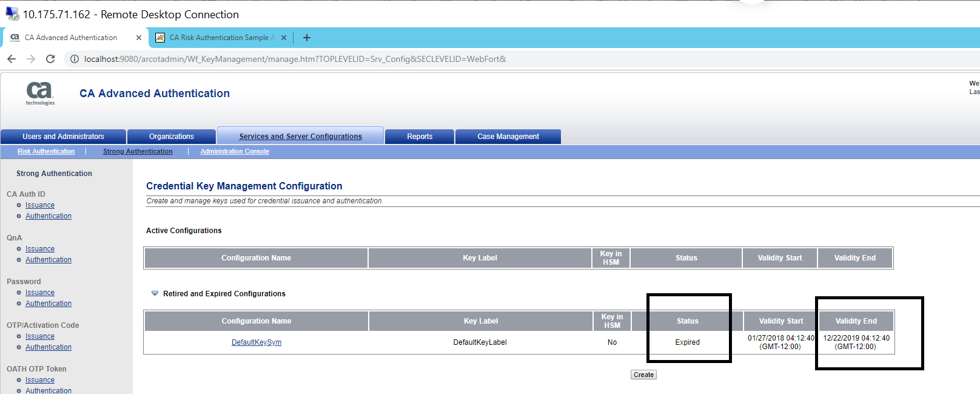Collapse the Retired and Expired Configurations section
This screenshot has width=980, height=394.
point(155,293)
